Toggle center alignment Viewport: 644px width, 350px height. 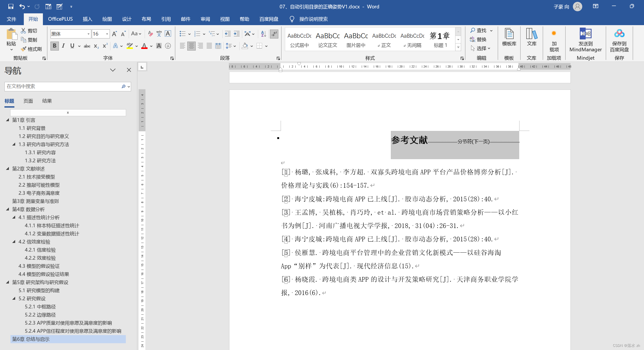pos(191,46)
